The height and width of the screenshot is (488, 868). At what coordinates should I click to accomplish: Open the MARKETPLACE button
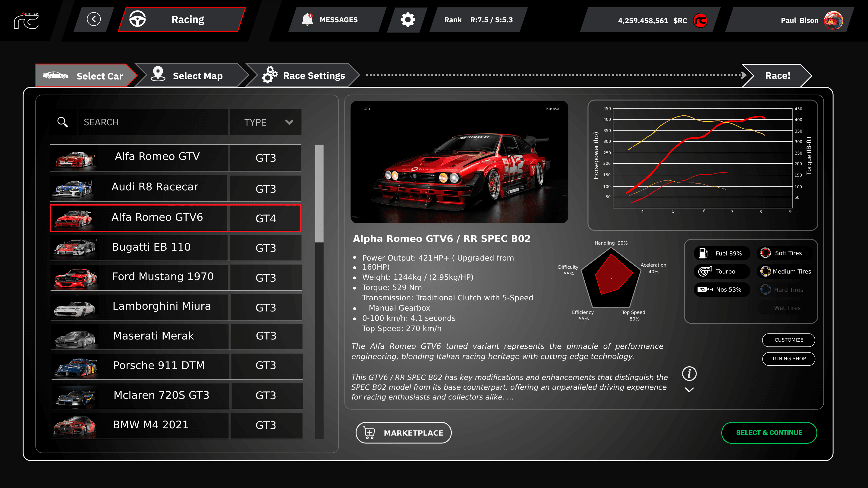403,433
